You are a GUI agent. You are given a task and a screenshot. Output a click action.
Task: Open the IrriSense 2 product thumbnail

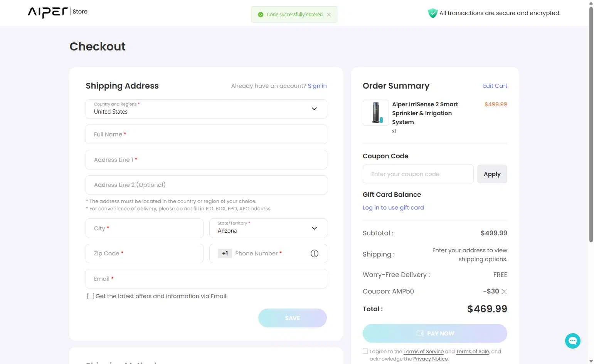[x=376, y=113]
